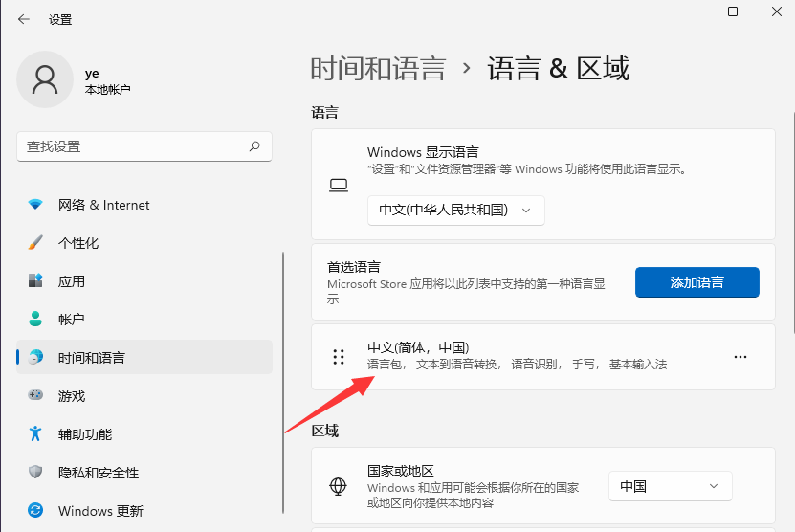
Task: Select 时间和语言 in the sidebar
Action: pyautogui.click(x=144, y=357)
